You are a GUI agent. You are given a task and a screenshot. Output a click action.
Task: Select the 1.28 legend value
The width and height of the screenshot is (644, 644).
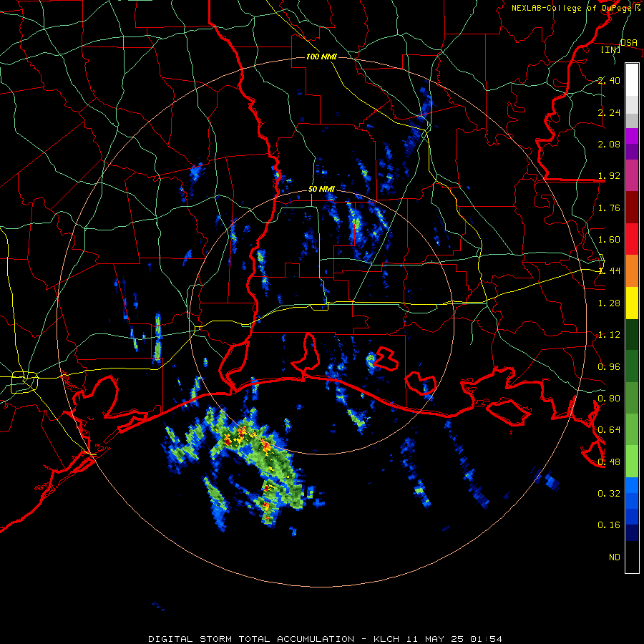click(x=609, y=303)
